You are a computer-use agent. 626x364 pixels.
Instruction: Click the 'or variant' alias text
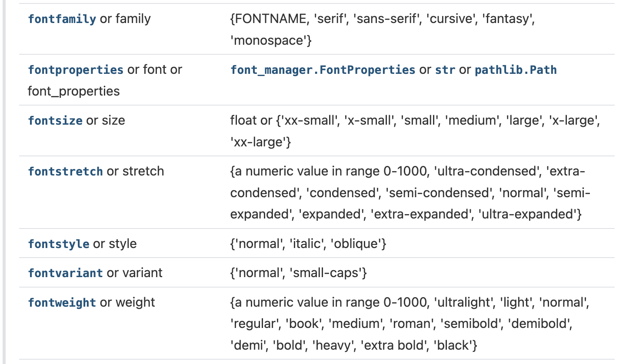pyautogui.click(x=135, y=273)
